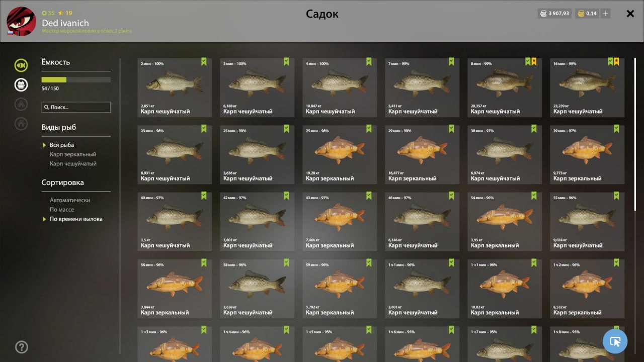Viewport: 644px width, 362px height.
Task: Choose the 'По времени вылова' sorting option
Action: point(76,219)
